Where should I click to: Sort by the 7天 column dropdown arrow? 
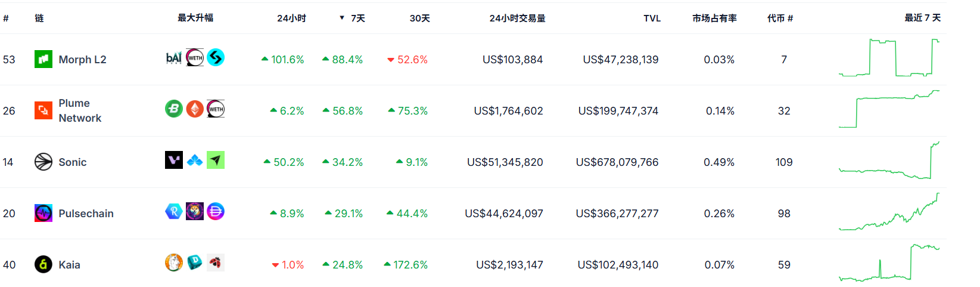pyautogui.click(x=342, y=18)
